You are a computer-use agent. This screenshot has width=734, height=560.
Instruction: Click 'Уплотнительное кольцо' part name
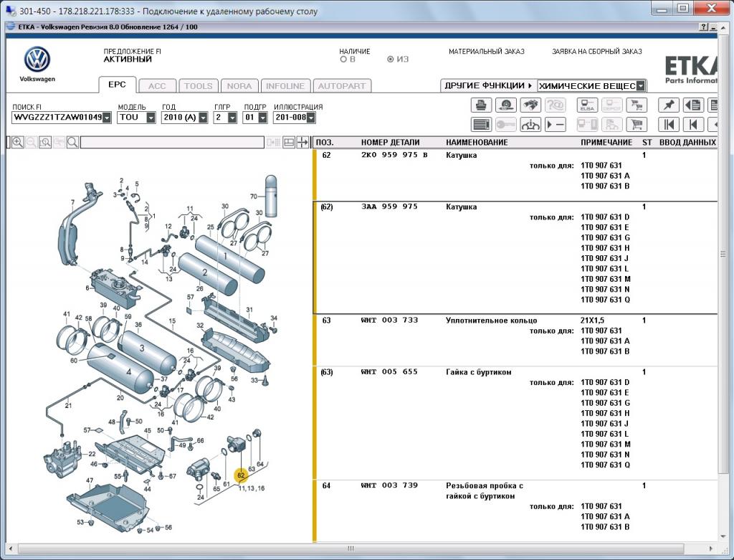coord(492,321)
